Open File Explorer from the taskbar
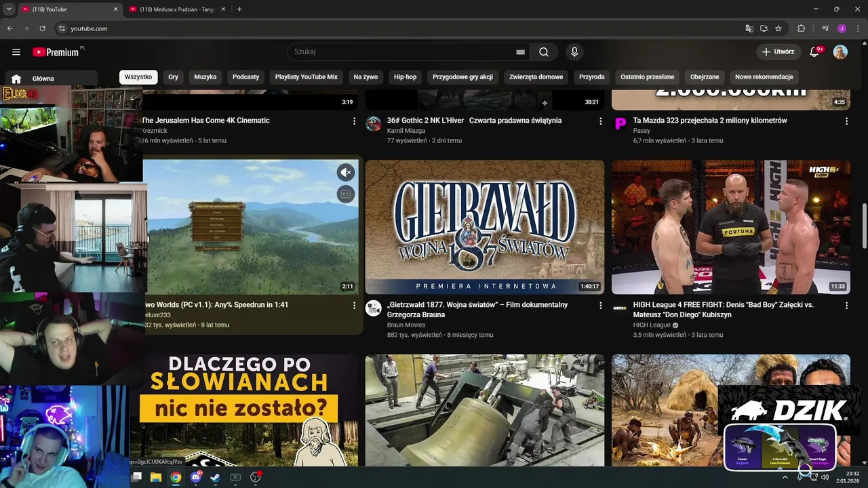Screen dimensions: 868x488 [x=155, y=477]
